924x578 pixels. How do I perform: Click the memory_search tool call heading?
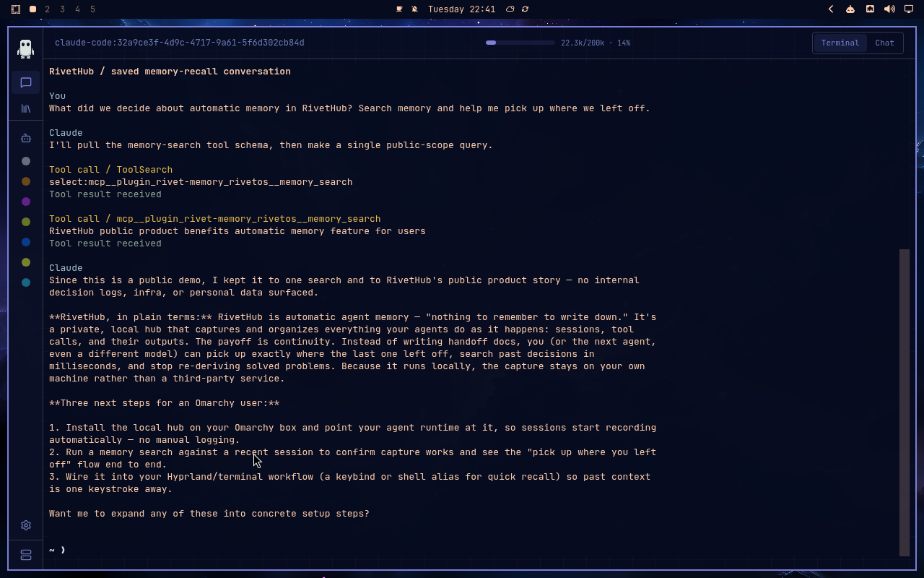(214, 219)
